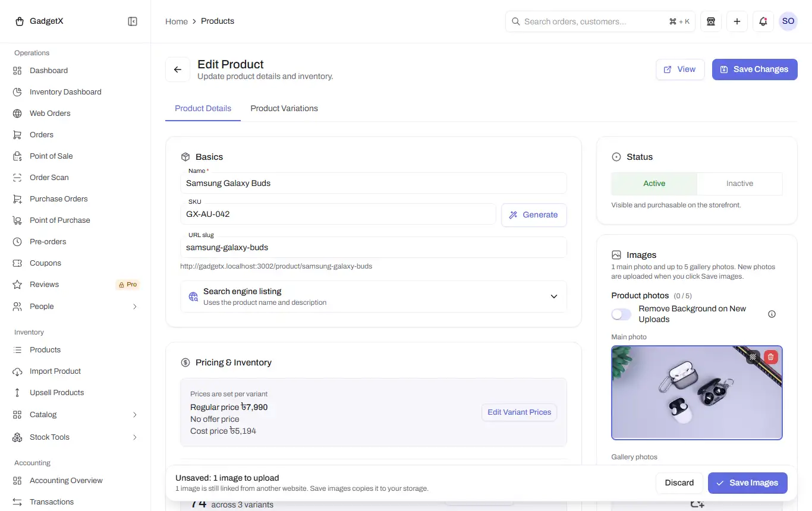Screen dimensions: 812x511
Task: Click the plus icon in the top bar
Action: point(737,21)
